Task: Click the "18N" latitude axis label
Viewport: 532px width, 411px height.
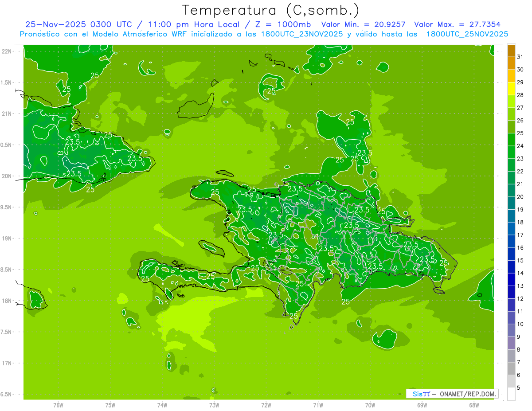Action: coord(7,301)
